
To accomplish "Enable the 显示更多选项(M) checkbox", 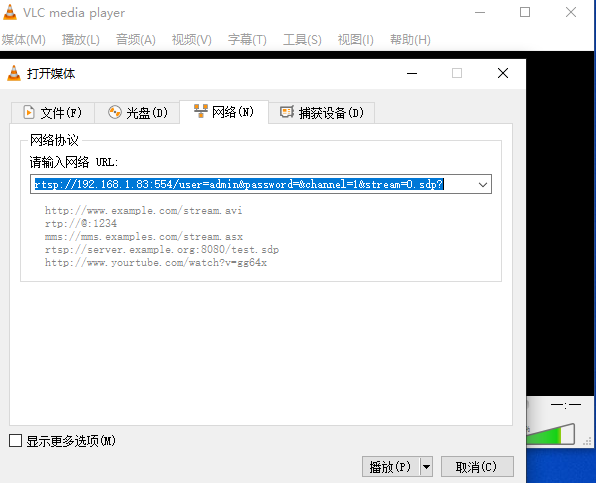I will (x=16, y=441).
